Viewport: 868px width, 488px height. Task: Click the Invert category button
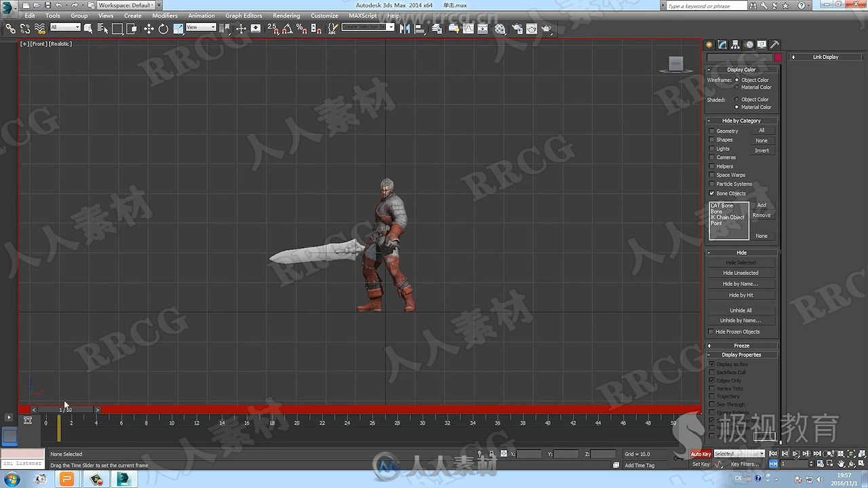coord(762,150)
